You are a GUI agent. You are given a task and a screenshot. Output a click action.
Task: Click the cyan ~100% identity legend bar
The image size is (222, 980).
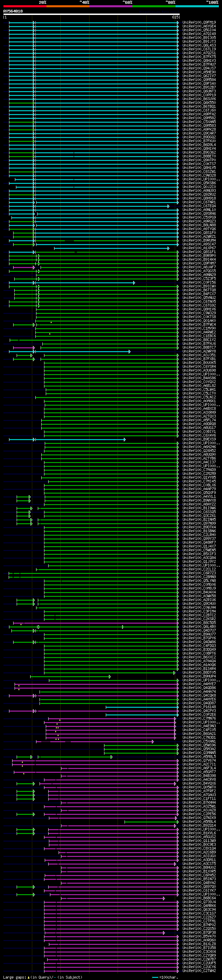[x=197, y=6]
